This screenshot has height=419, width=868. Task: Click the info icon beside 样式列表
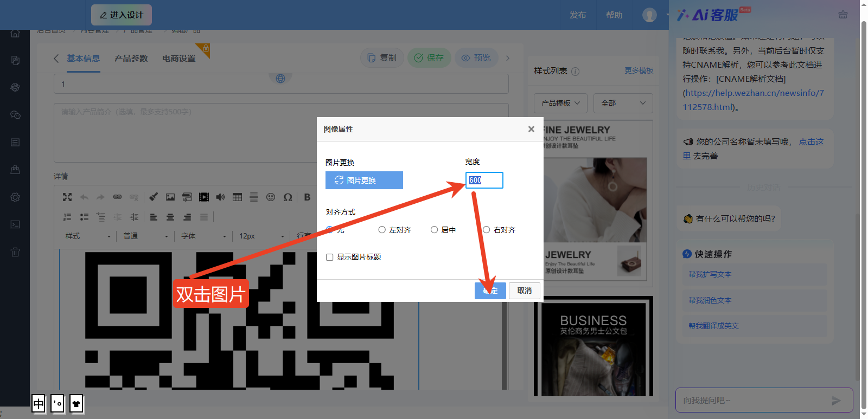pyautogui.click(x=576, y=71)
